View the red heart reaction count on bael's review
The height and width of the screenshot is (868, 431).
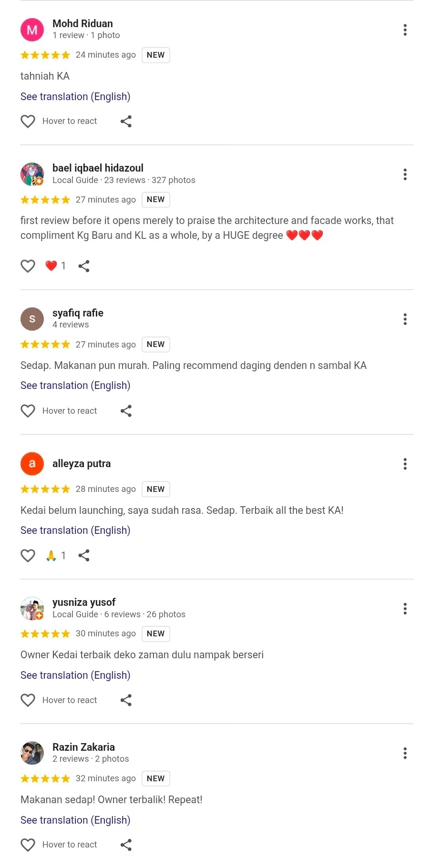[56, 266]
